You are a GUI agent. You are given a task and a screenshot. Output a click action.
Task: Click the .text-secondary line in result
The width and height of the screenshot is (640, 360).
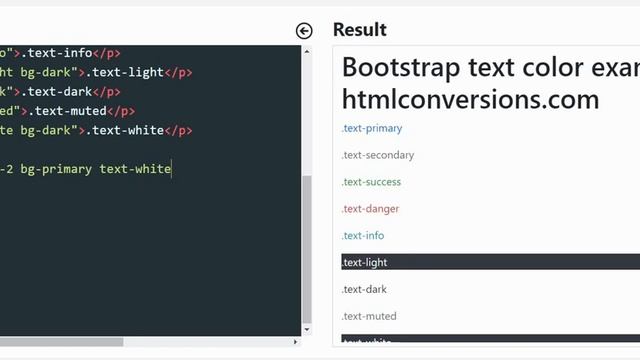tap(378, 155)
